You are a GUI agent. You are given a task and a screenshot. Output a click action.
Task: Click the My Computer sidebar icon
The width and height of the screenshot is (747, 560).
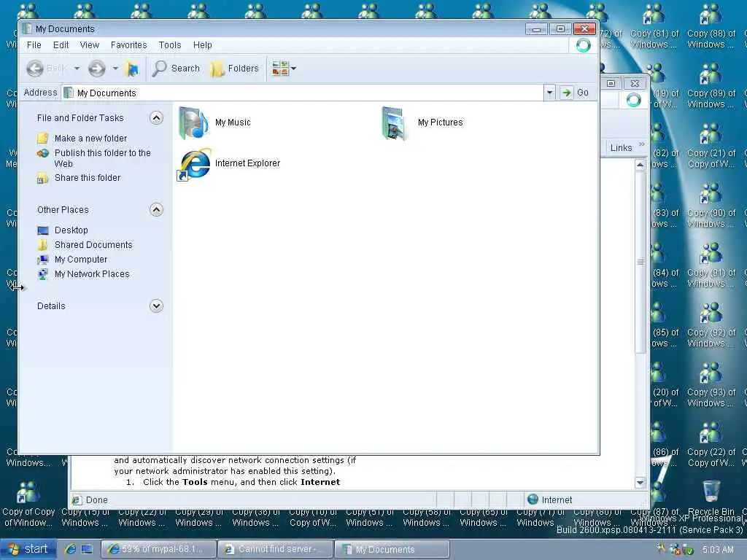[43, 260]
